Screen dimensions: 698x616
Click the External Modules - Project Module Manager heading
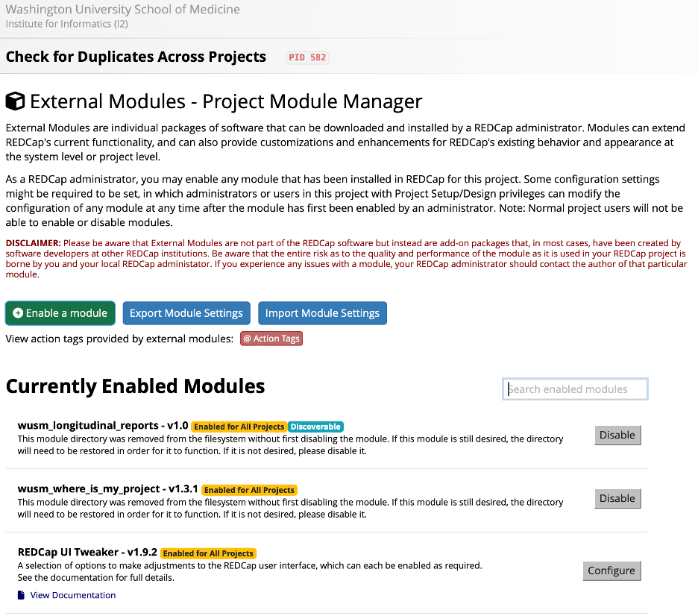click(226, 101)
